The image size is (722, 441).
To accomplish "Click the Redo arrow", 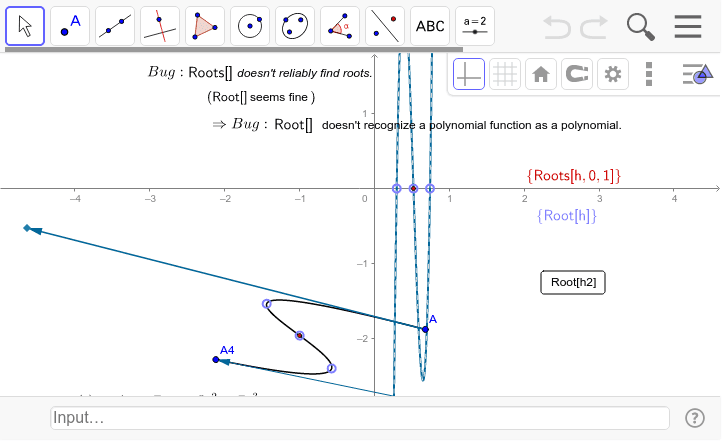I will tap(594, 27).
